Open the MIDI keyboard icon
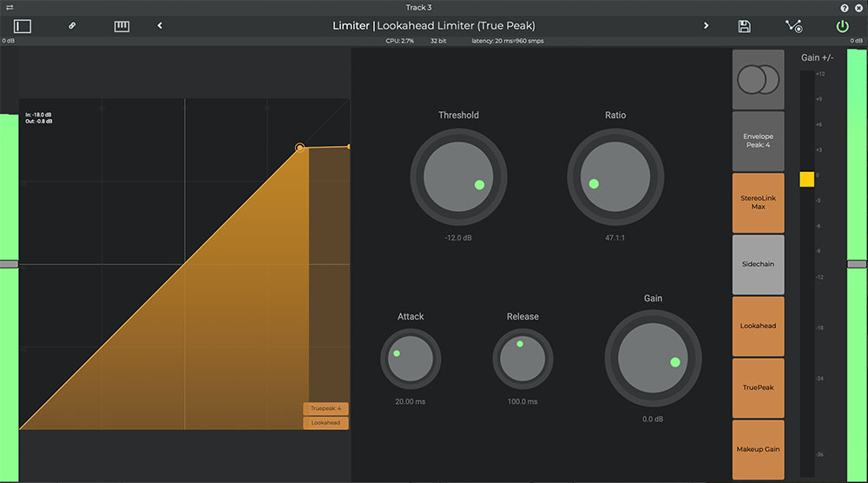Screen dimensions: 868x483 (x=122, y=26)
